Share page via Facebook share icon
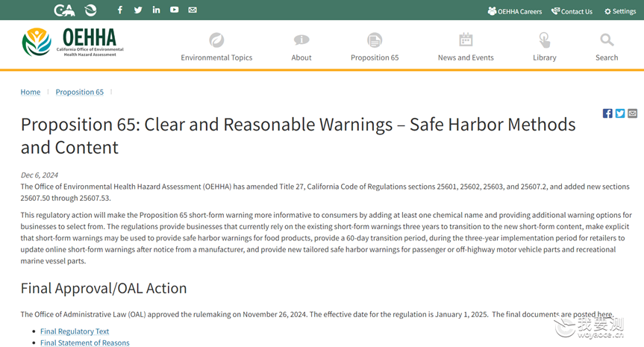 (x=607, y=113)
